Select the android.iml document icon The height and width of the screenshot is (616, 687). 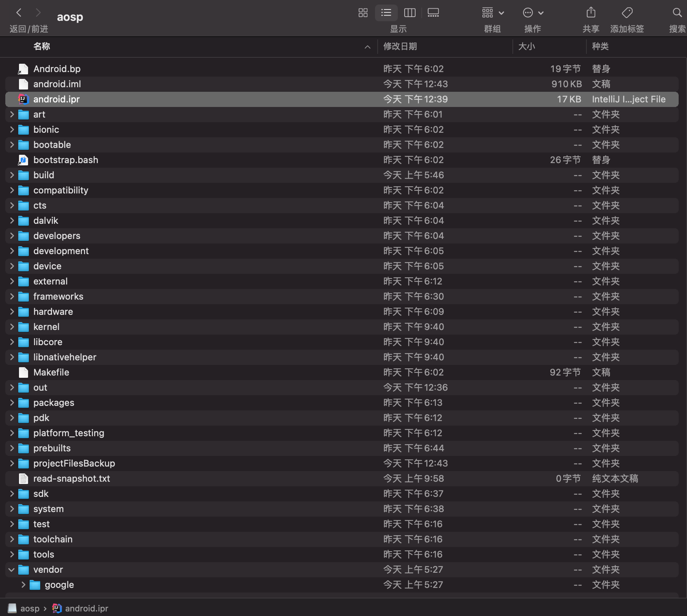tap(23, 84)
